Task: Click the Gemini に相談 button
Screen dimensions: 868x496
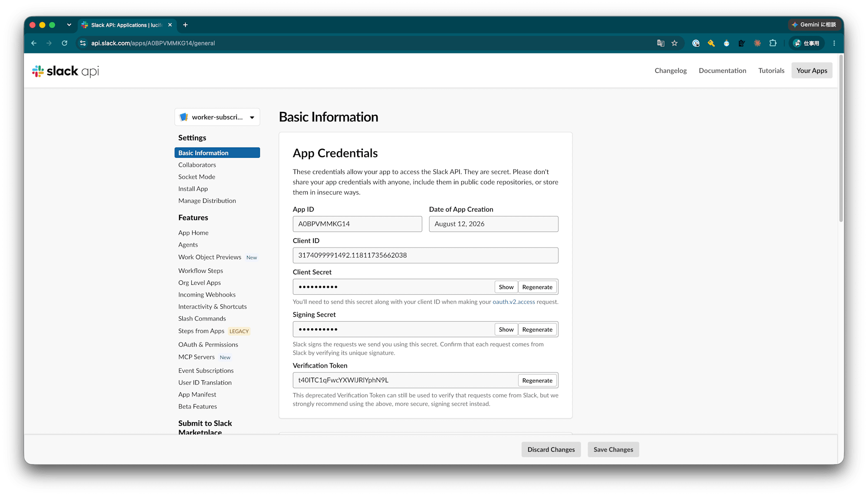Action: 814,25
